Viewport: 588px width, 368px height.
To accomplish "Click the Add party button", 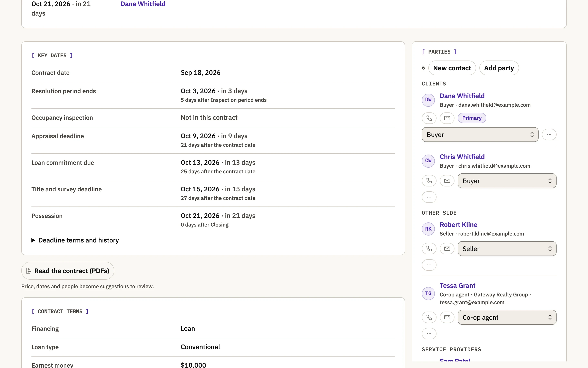I will tap(499, 68).
